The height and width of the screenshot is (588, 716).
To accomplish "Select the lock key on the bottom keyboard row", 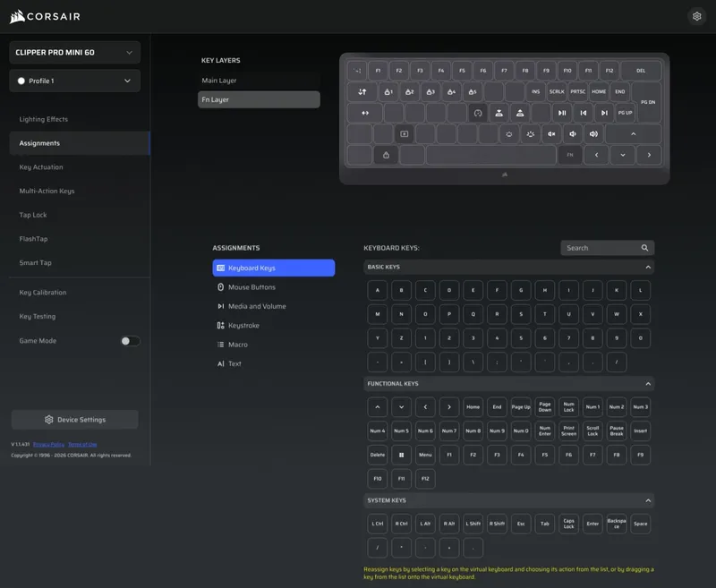I will coord(386,155).
